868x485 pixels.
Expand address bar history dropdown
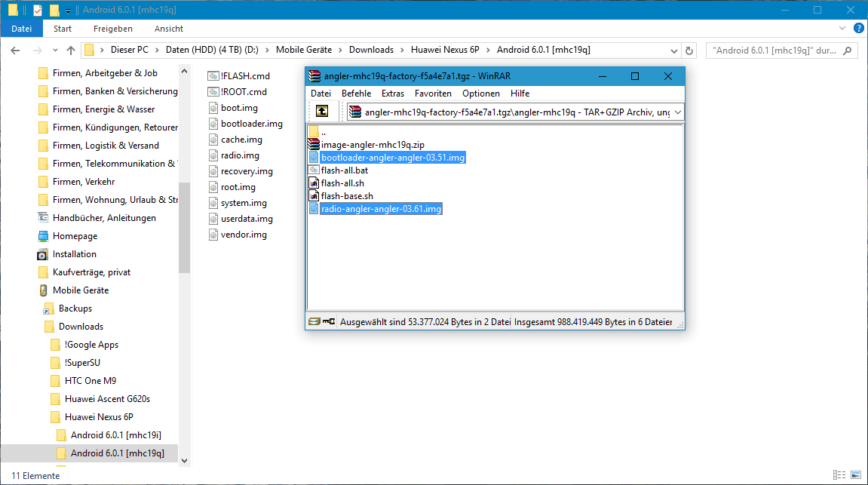673,51
